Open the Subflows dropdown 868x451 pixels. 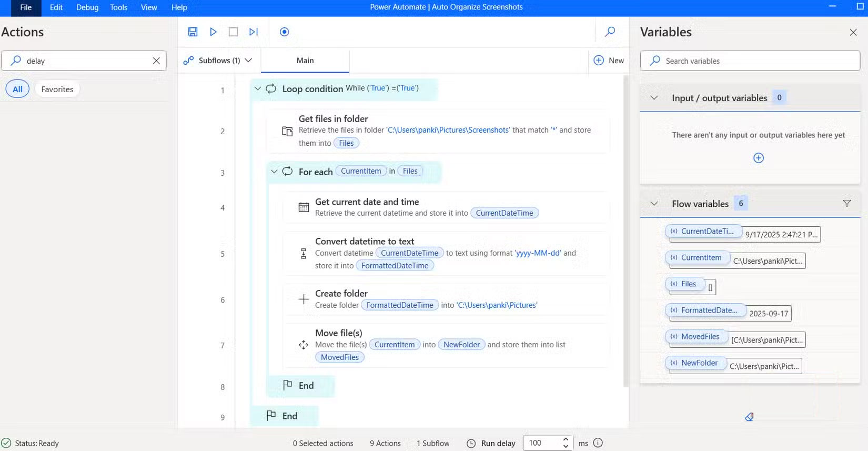(x=218, y=61)
